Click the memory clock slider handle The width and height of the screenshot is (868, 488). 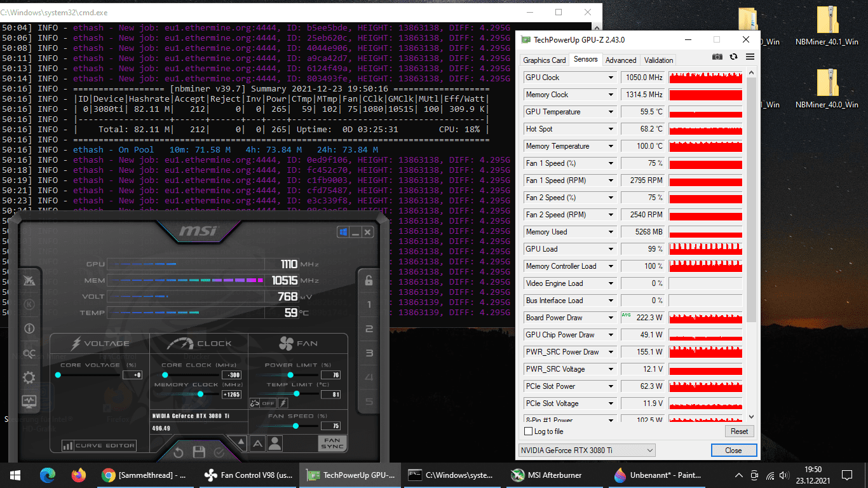click(200, 394)
